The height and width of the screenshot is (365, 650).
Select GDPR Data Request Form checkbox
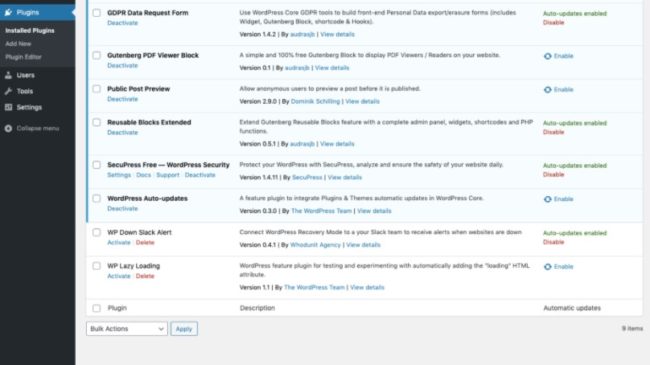coord(97,13)
